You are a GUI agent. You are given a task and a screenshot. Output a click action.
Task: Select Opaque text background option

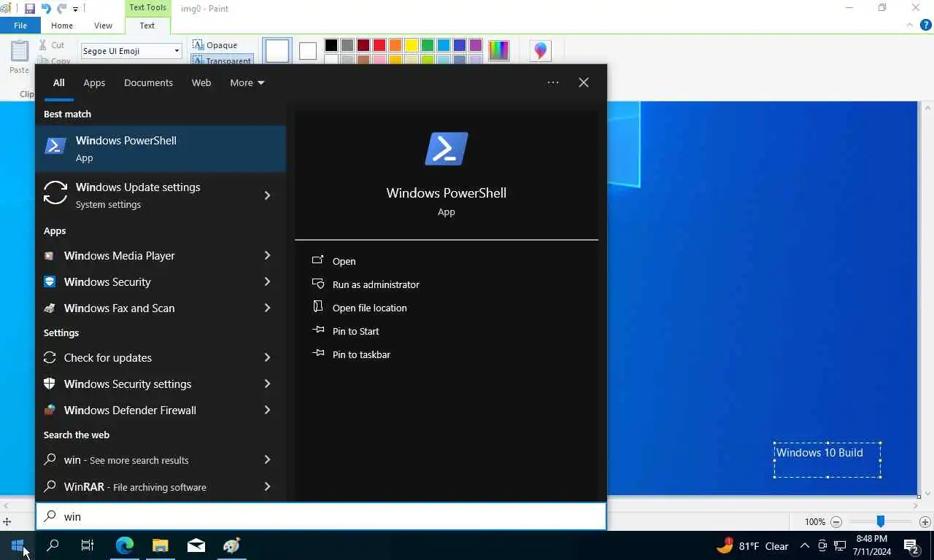(215, 45)
